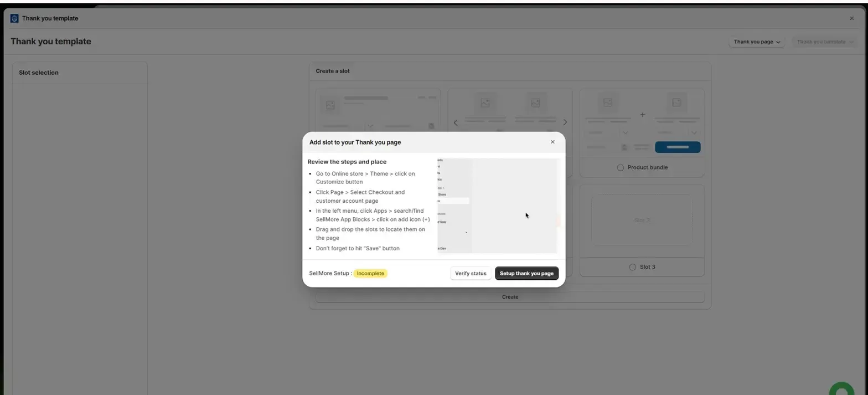The width and height of the screenshot is (868, 395).
Task: Click the Slot selection panel heading
Action: (39, 73)
